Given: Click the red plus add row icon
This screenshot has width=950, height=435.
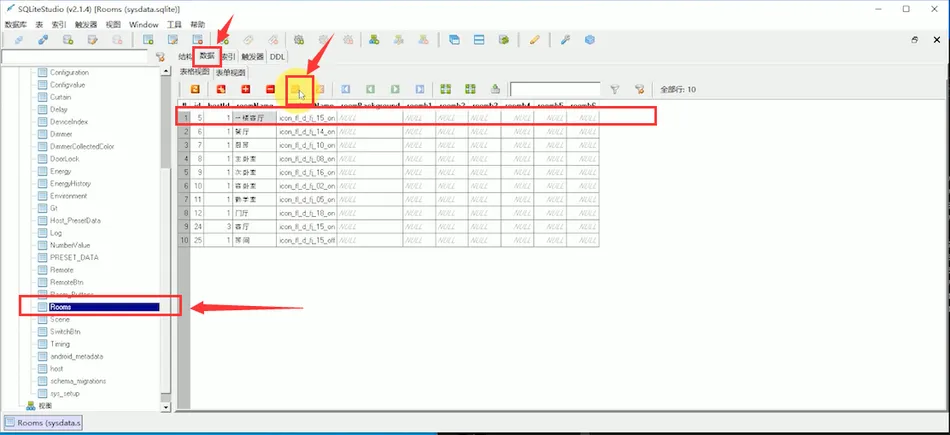Looking at the screenshot, I should pos(245,89).
